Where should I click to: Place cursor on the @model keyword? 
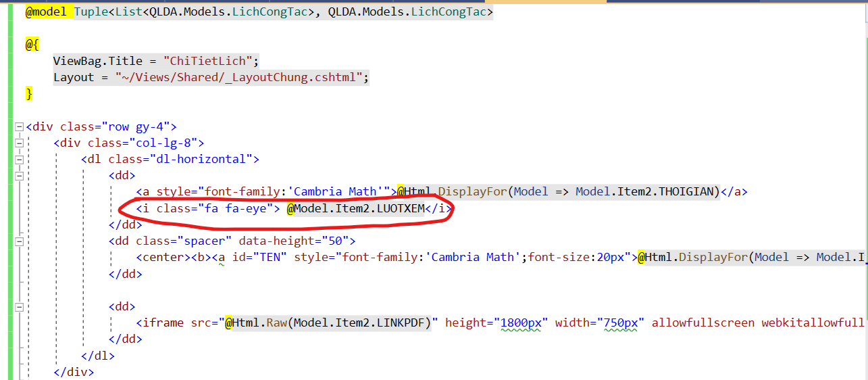click(47, 12)
